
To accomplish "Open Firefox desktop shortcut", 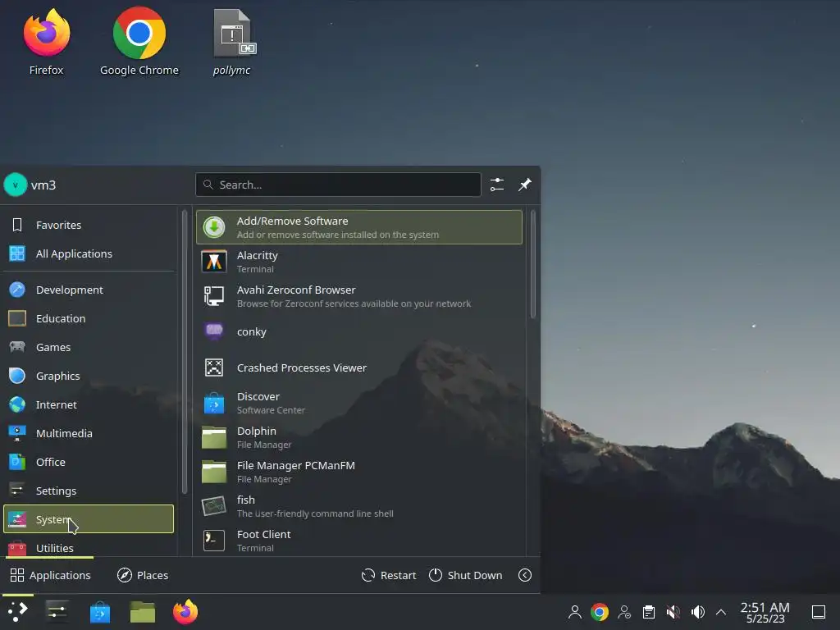I will click(x=47, y=42).
